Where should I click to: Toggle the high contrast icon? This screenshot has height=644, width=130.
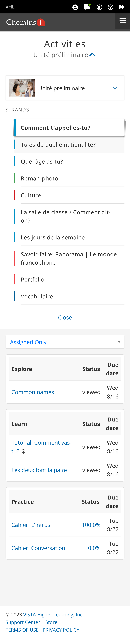[x=99, y=7]
